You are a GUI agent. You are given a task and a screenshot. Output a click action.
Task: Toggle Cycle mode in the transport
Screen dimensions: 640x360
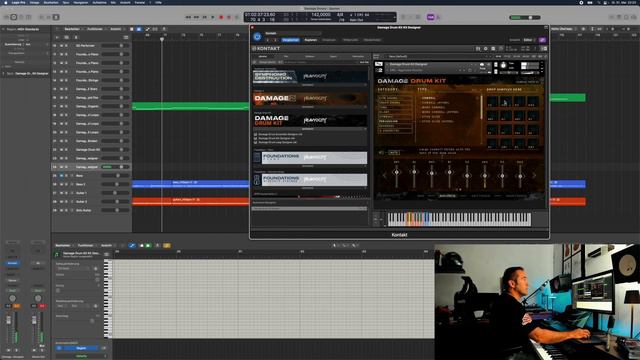pos(237,17)
